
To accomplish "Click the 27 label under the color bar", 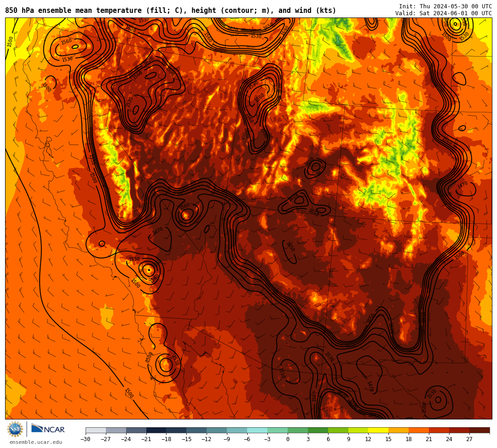I will tap(470, 439).
